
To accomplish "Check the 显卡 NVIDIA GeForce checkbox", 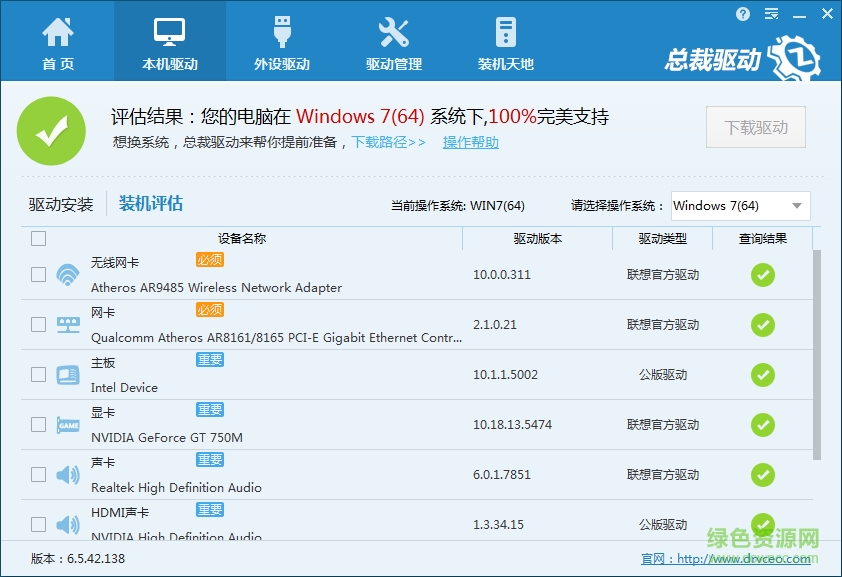I will click(38, 424).
